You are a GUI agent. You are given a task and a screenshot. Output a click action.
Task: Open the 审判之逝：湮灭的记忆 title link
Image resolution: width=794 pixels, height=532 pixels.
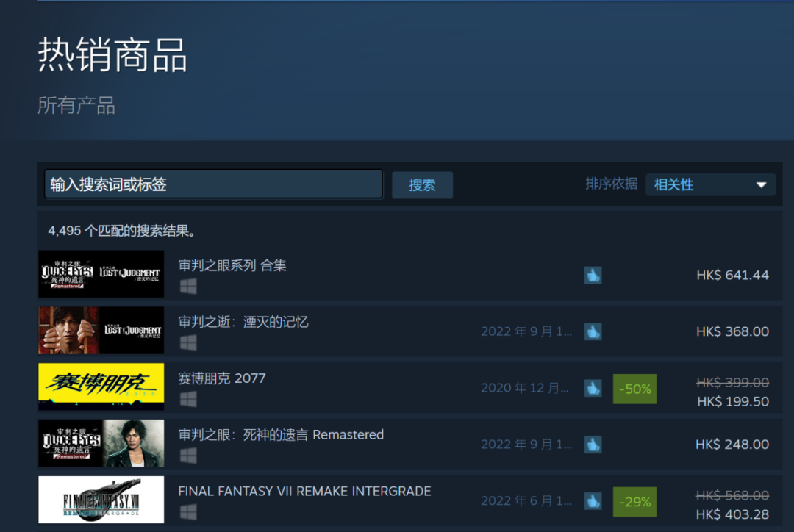pyautogui.click(x=243, y=322)
